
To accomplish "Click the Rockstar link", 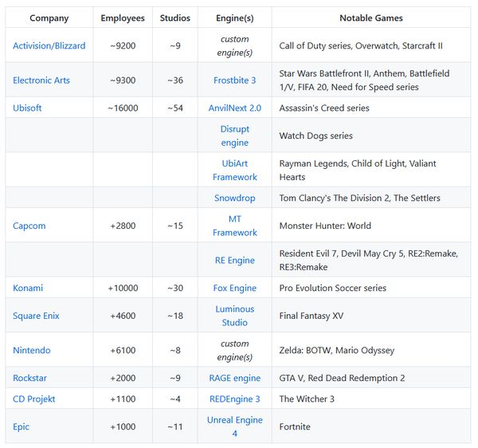I will pyautogui.click(x=30, y=378).
